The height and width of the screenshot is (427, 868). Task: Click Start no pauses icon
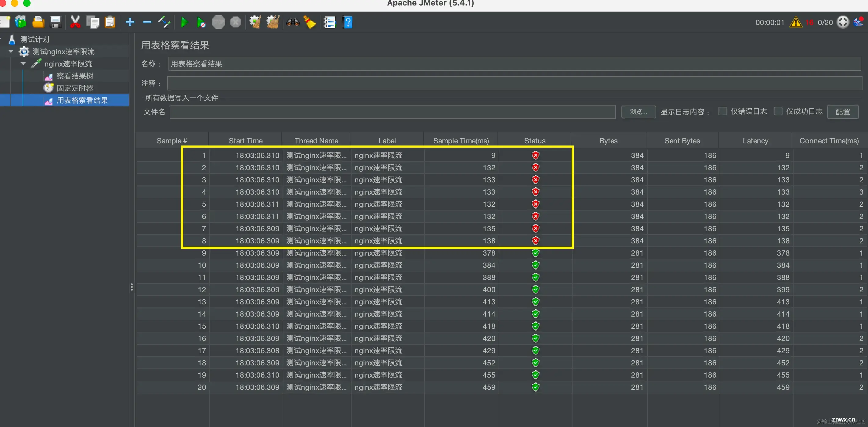pos(201,23)
